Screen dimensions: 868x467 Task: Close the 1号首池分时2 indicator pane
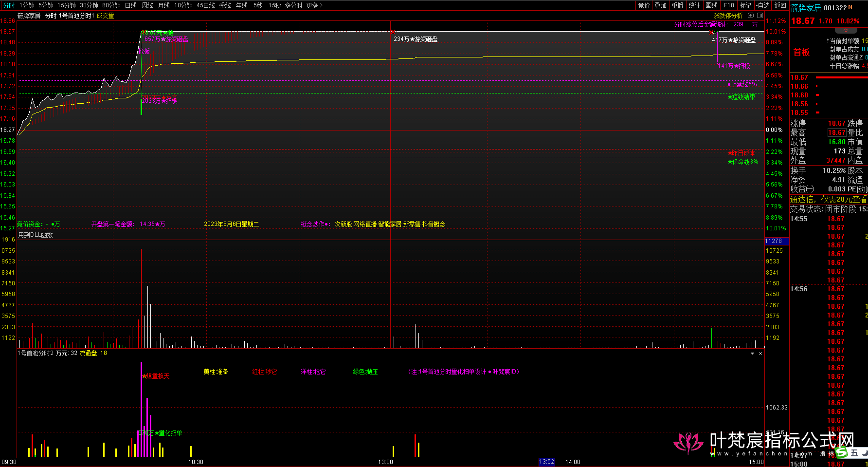coord(760,354)
